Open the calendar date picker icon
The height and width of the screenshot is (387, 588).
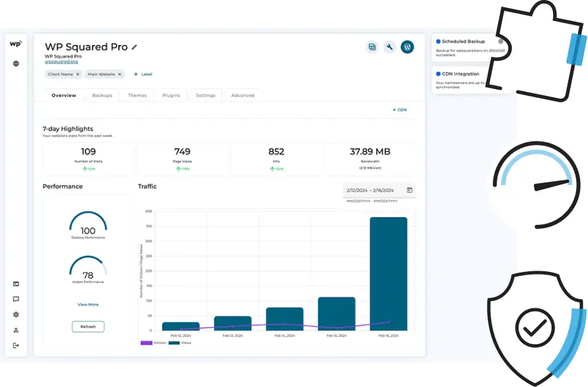click(x=409, y=190)
